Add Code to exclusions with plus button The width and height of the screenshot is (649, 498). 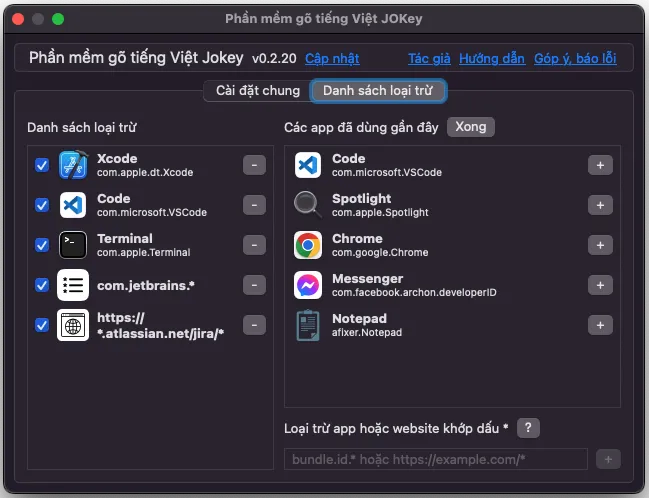[x=600, y=165]
